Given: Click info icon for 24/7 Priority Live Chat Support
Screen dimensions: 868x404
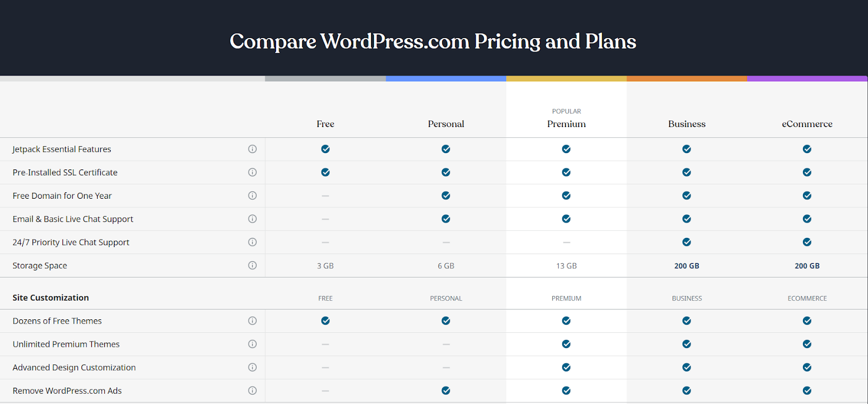Looking at the screenshot, I should click(x=252, y=242).
